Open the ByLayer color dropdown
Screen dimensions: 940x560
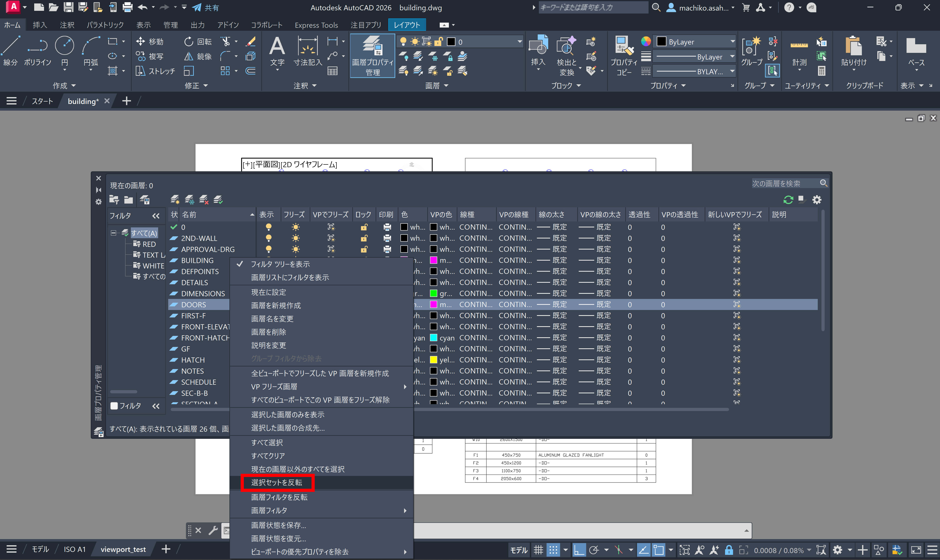(732, 41)
